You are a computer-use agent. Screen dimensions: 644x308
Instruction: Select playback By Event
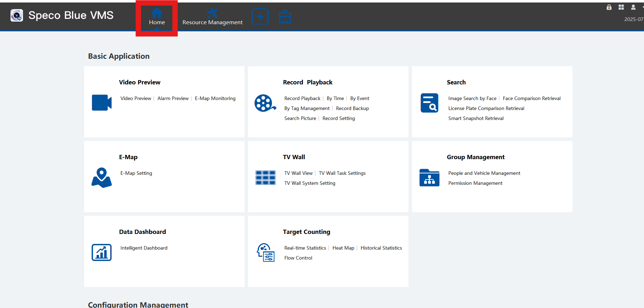point(360,98)
